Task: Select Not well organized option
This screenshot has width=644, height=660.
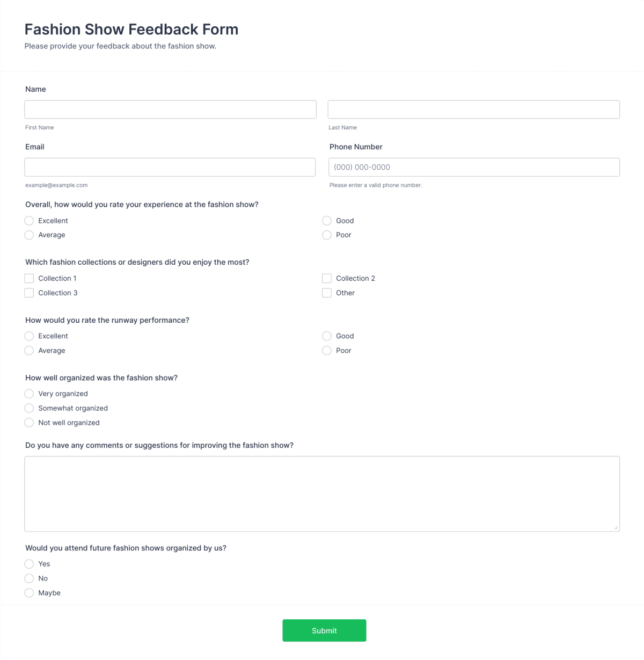Action: (29, 423)
